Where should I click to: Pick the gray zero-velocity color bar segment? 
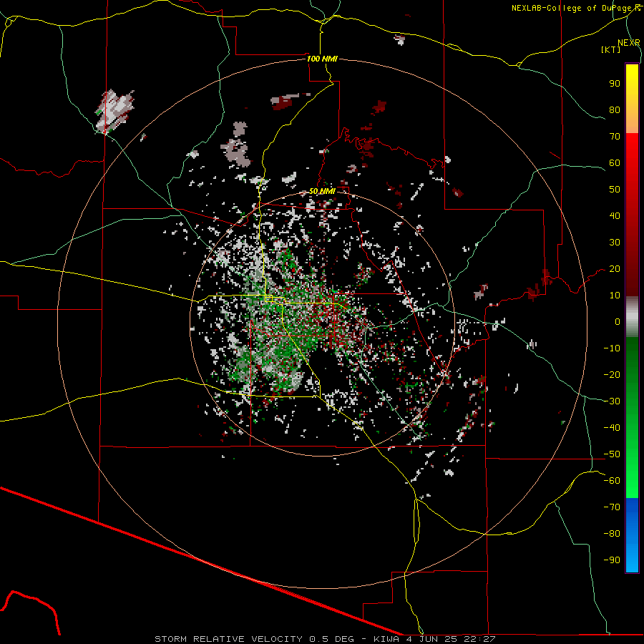click(632, 317)
